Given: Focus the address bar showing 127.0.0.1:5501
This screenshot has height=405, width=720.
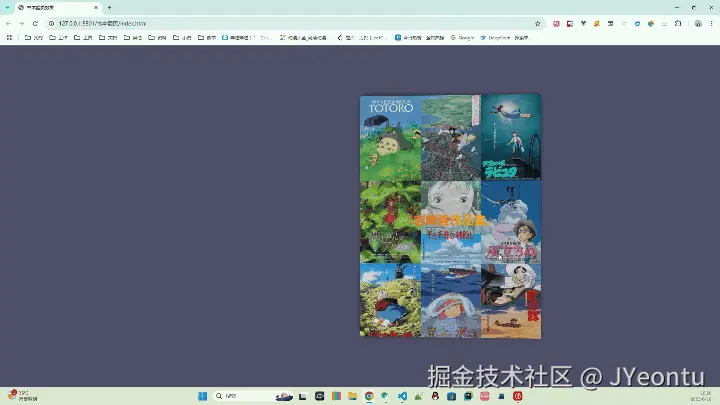Looking at the screenshot, I should (x=294, y=23).
